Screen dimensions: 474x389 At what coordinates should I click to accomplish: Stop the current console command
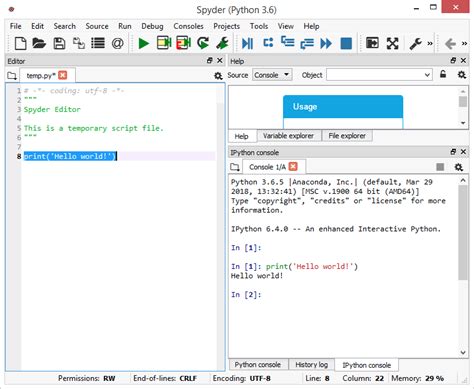[440, 167]
